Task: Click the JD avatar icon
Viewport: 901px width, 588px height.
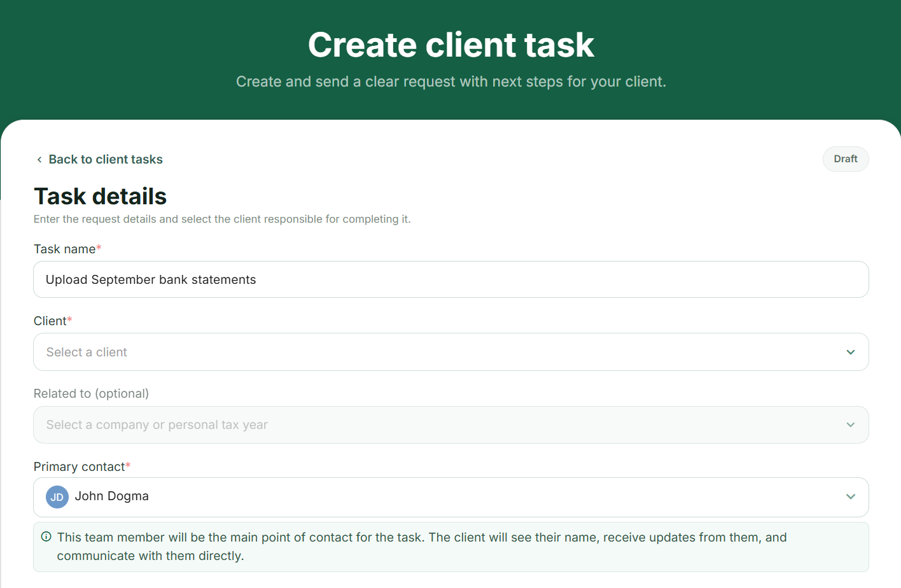Action: pyautogui.click(x=57, y=497)
